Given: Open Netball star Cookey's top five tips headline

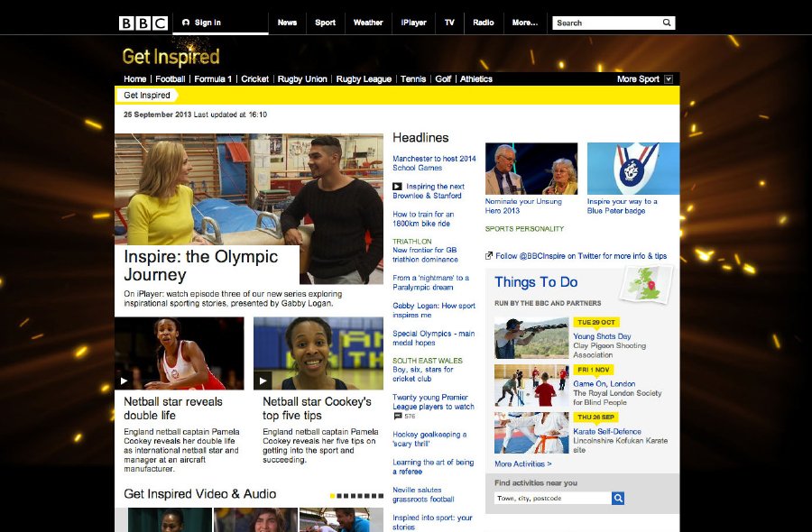Looking at the screenshot, I should tap(317, 408).
